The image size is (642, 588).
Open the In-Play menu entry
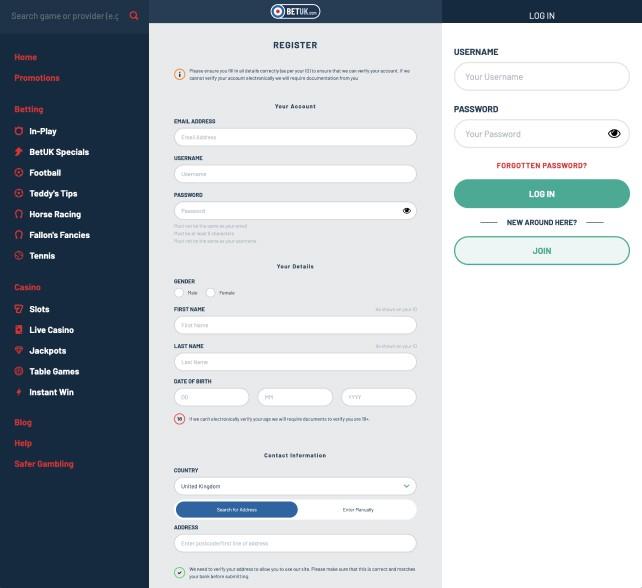tap(43, 131)
